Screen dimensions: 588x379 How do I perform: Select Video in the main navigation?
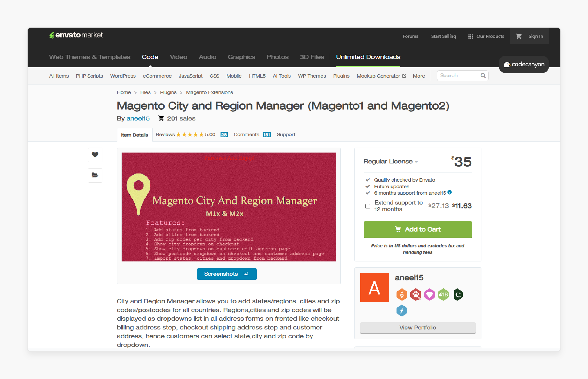tap(178, 57)
